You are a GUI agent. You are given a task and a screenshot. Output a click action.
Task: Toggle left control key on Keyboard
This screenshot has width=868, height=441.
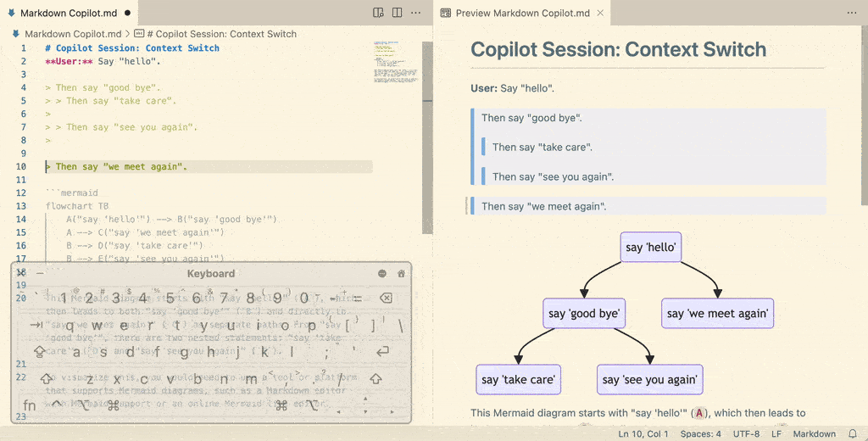coord(57,405)
